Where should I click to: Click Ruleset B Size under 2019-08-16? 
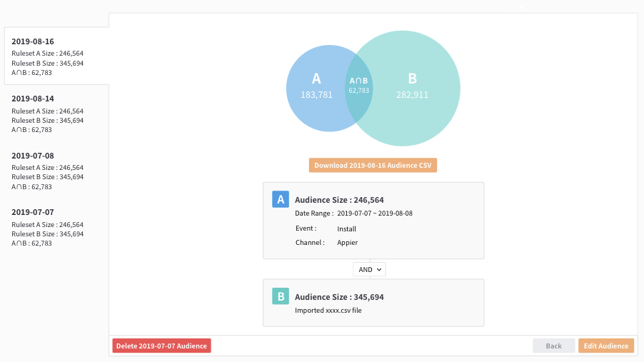(x=47, y=64)
